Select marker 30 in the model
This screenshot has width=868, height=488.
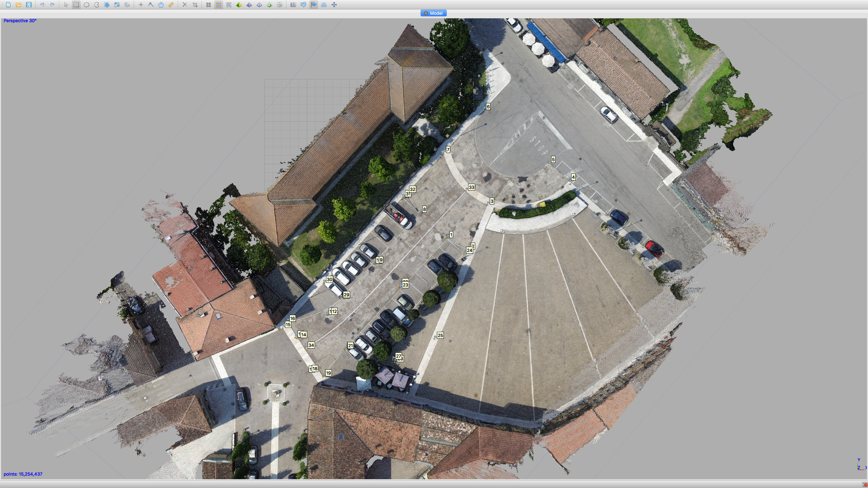[x=330, y=279]
